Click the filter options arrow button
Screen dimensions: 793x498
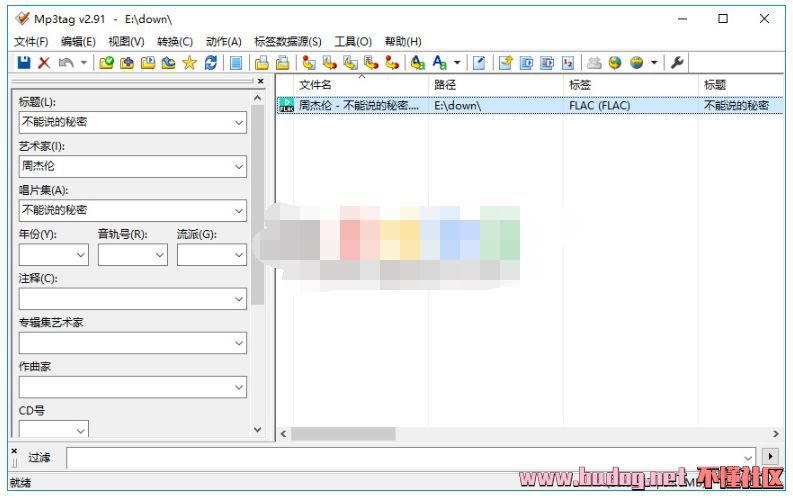tap(770, 457)
